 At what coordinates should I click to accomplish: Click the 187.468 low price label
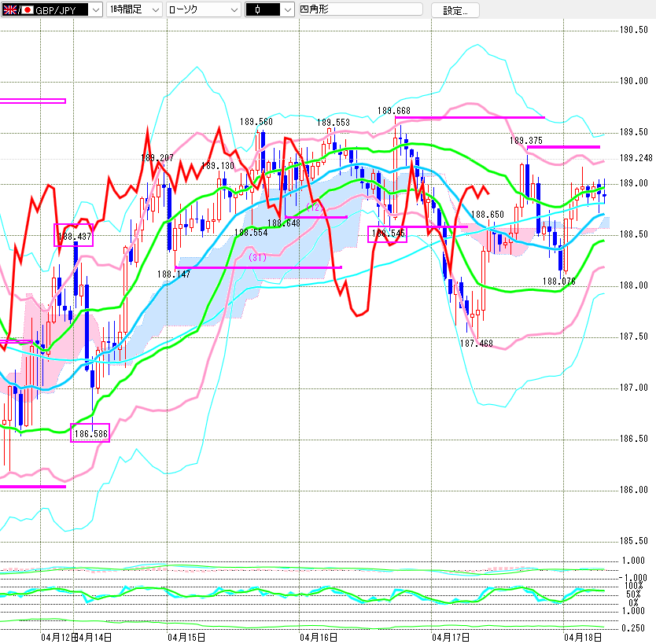click(476, 344)
